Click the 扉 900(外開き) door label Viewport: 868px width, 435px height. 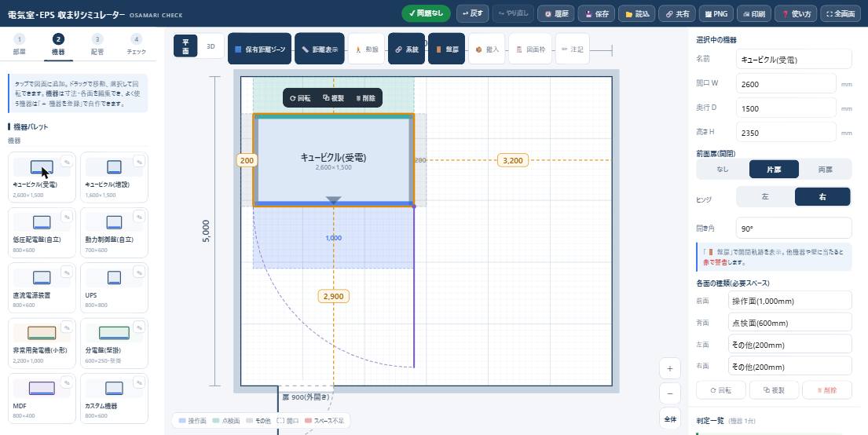305,397
